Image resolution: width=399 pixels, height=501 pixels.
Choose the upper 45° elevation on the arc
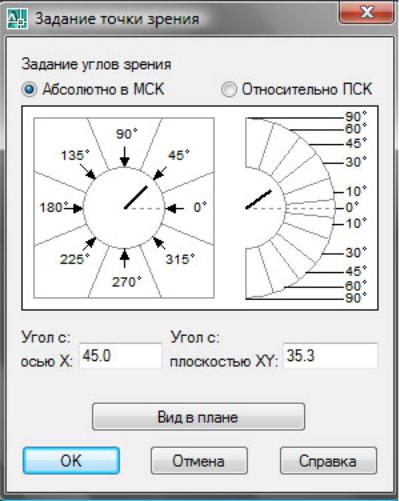[x=356, y=143]
